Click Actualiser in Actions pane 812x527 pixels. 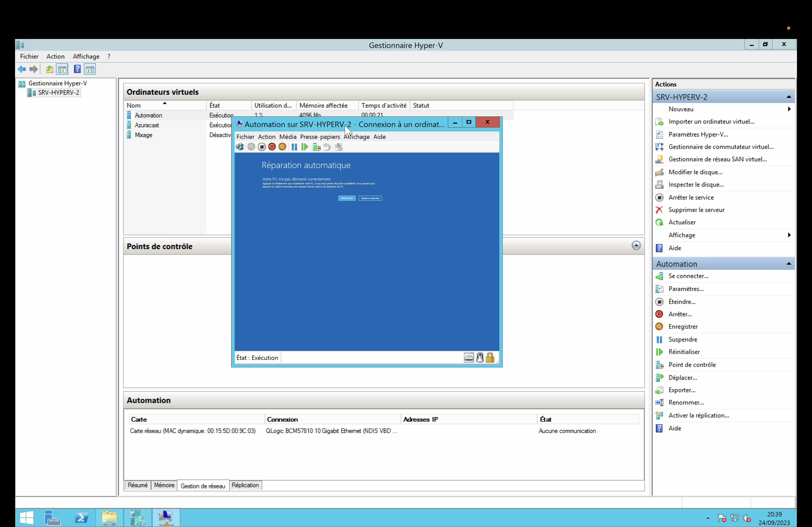point(682,222)
